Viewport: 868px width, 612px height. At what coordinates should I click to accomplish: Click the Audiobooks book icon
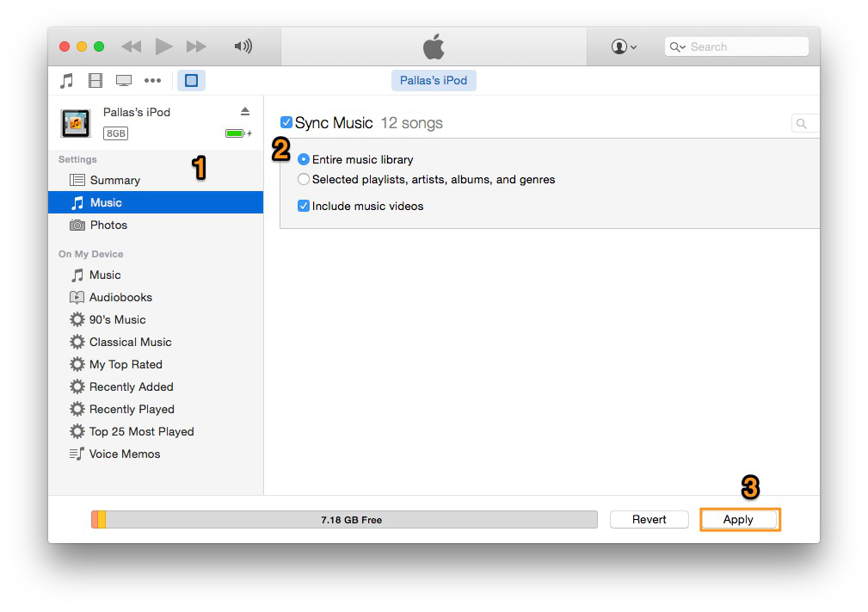click(x=77, y=298)
